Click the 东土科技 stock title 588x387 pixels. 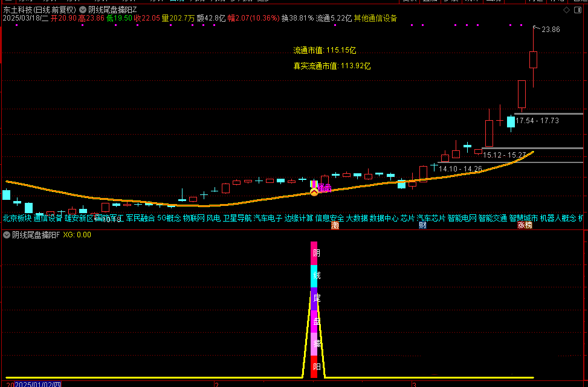[18, 10]
